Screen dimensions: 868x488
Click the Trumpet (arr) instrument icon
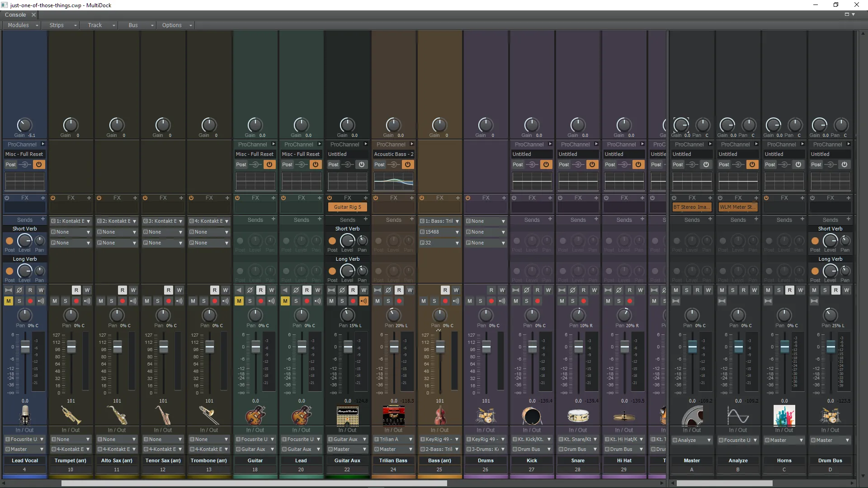(71, 415)
